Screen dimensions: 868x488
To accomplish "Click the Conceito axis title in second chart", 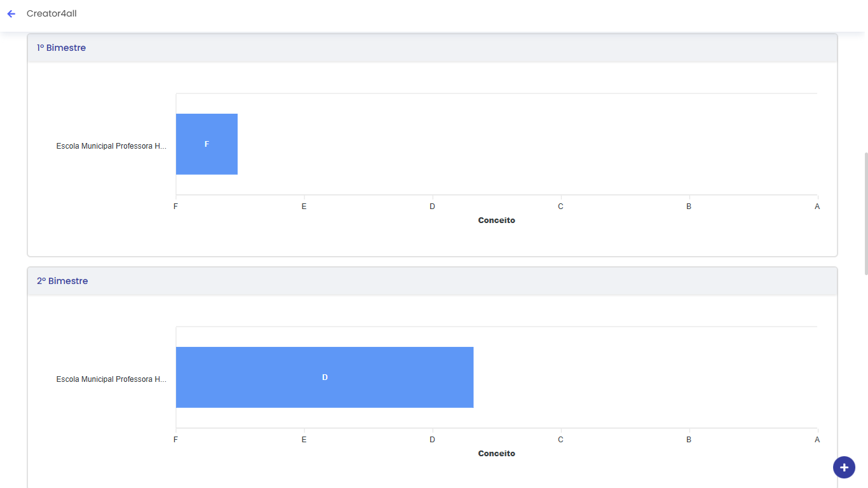I will 496,454.
